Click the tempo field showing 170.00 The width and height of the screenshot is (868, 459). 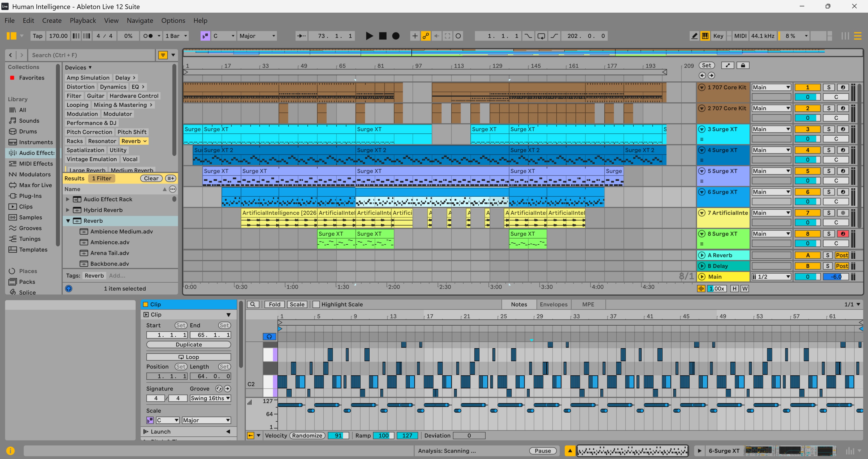pos(58,36)
